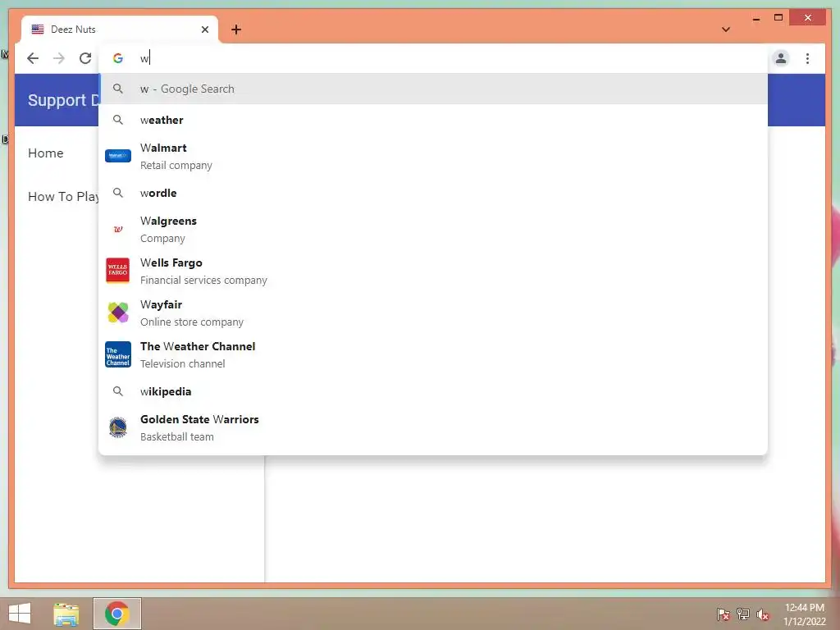This screenshot has height=630, width=840.
Task: Click magnifier icon beside 'wikipedia'
Action: click(x=118, y=391)
